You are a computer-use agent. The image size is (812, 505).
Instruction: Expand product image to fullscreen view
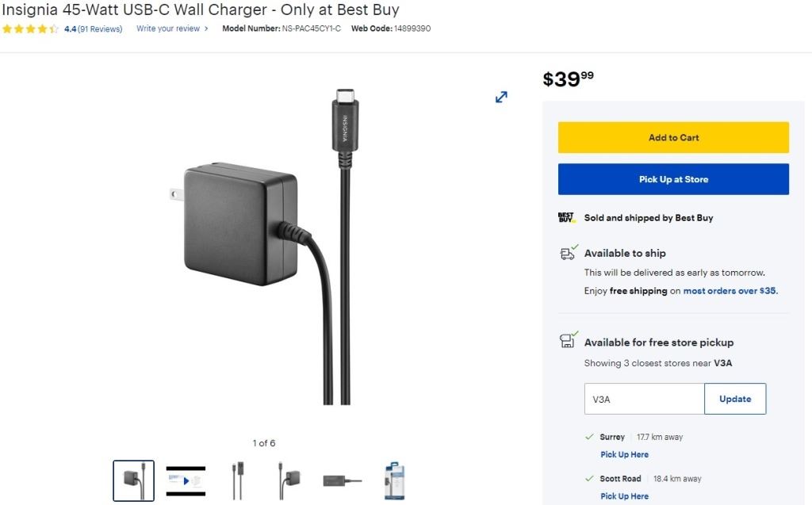pyautogui.click(x=501, y=97)
